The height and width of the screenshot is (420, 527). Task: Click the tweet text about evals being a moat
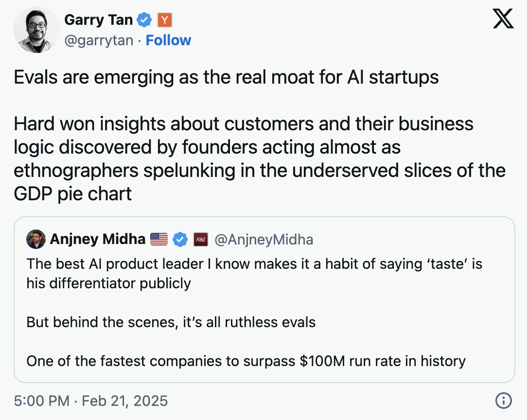point(227,77)
